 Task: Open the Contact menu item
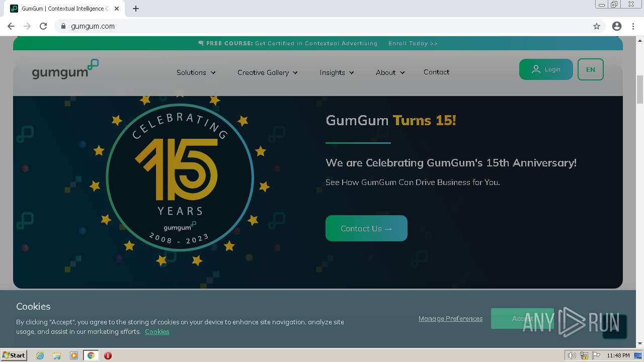436,72
